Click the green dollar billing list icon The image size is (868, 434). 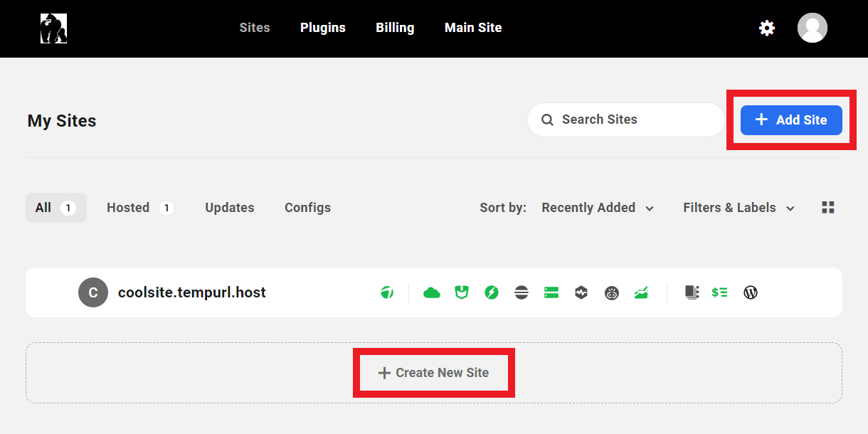[719, 292]
